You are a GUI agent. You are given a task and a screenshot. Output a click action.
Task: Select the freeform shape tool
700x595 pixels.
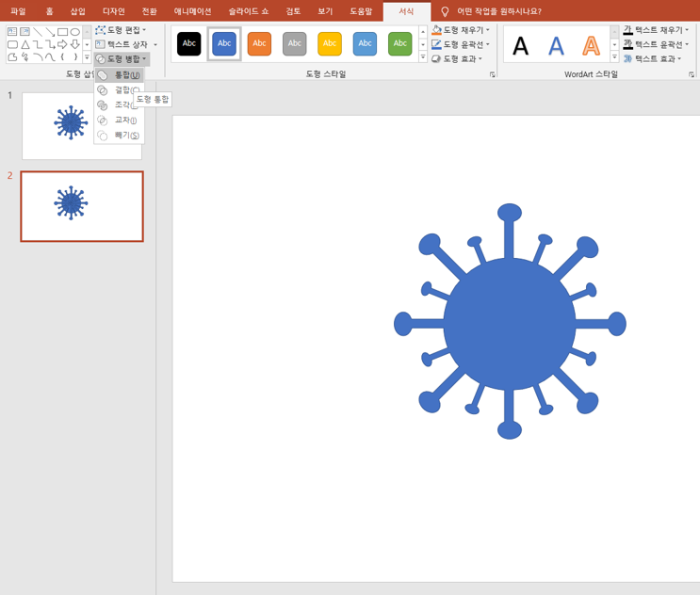click(12, 56)
